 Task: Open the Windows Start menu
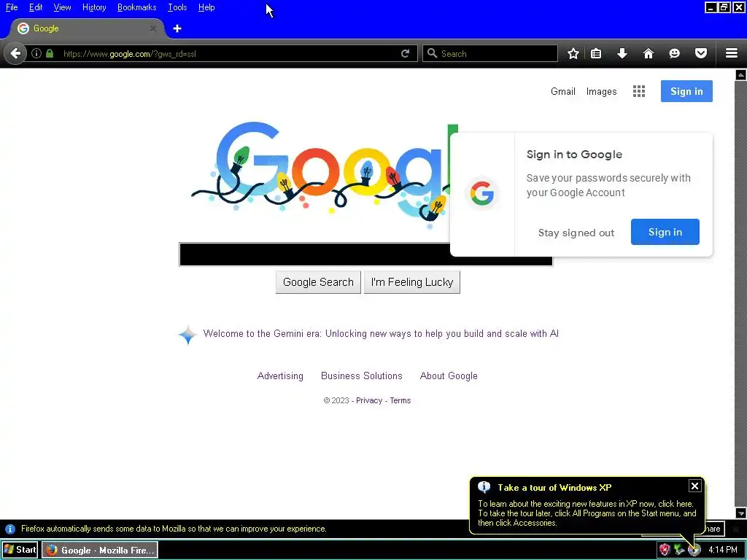(20, 550)
